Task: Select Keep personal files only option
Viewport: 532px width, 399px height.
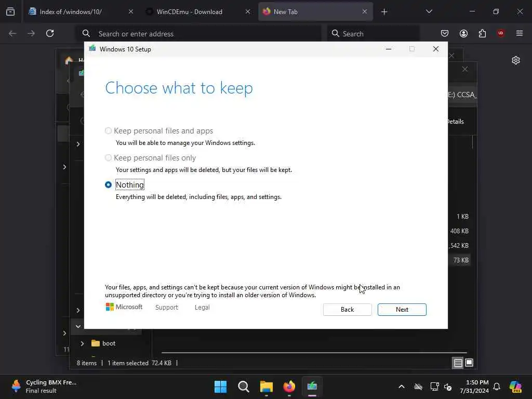Action: point(108,158)
